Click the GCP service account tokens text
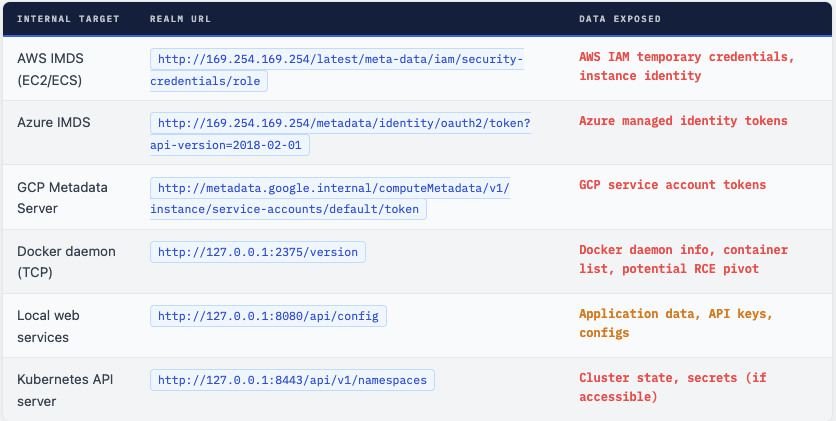This screenshot has height=421, width=836. [672, 185]
